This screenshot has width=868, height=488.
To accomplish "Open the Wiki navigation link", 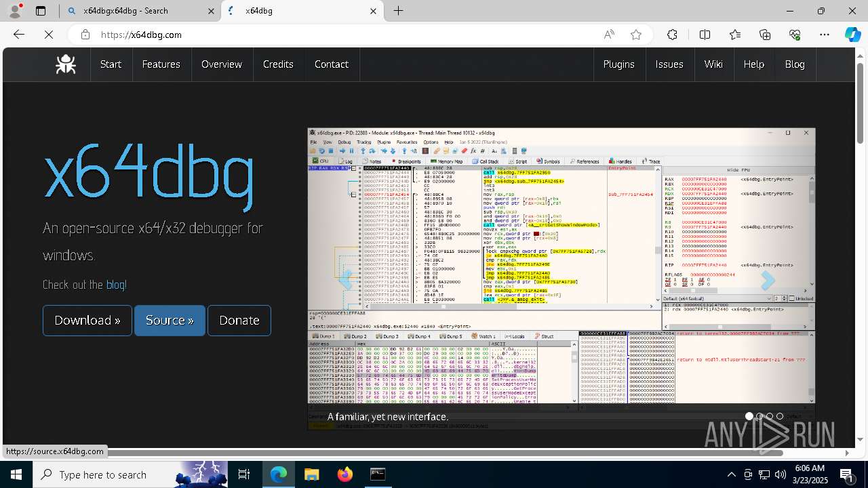I will tap(713, 64).
